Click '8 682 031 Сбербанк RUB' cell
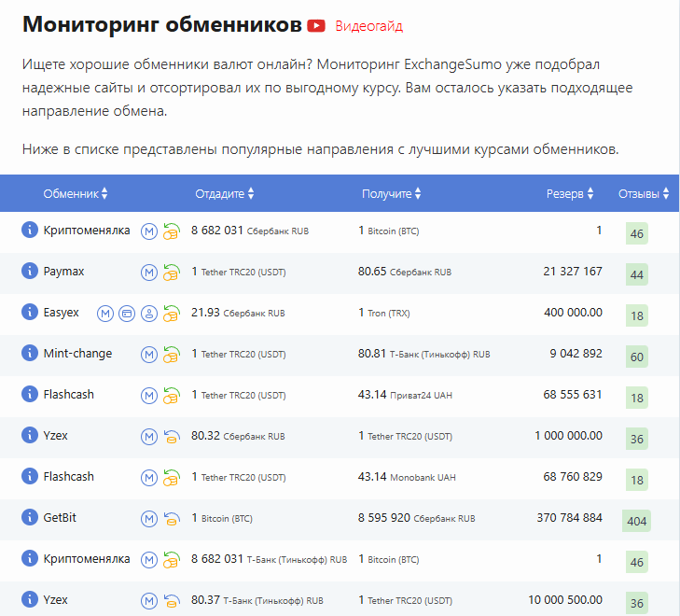This screenshot has width=680, height=616. (250, 231)
